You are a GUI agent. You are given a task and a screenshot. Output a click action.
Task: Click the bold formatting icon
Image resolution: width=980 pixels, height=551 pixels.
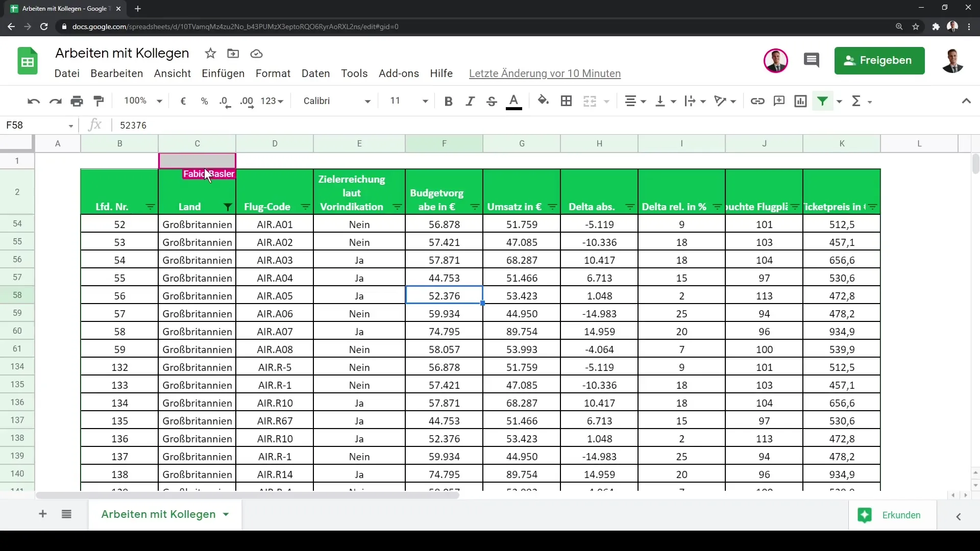[449, 101]
